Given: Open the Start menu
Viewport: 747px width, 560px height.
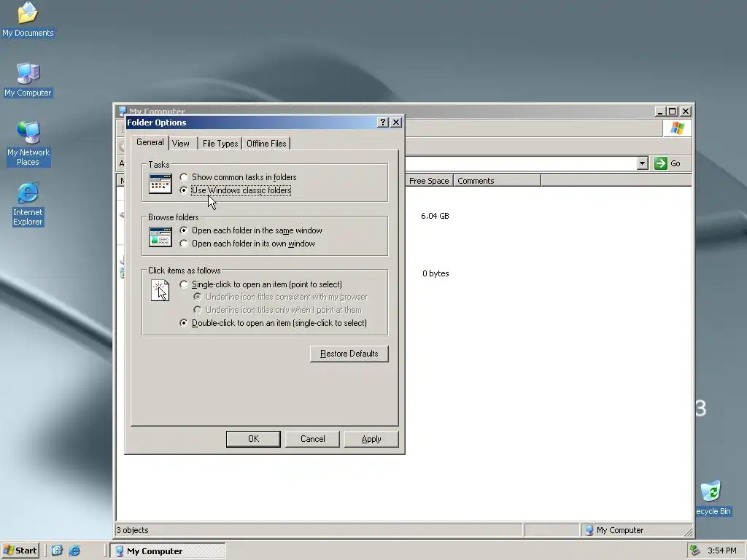Looking at the screenshot, I should tap(20, 551).
